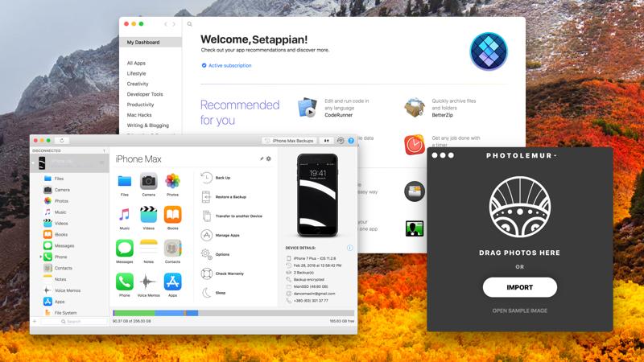Open the Camera app icon in iPhone Max grid
Image resolution: width=644 pixels, height=362 pixels.
(148, 182)
